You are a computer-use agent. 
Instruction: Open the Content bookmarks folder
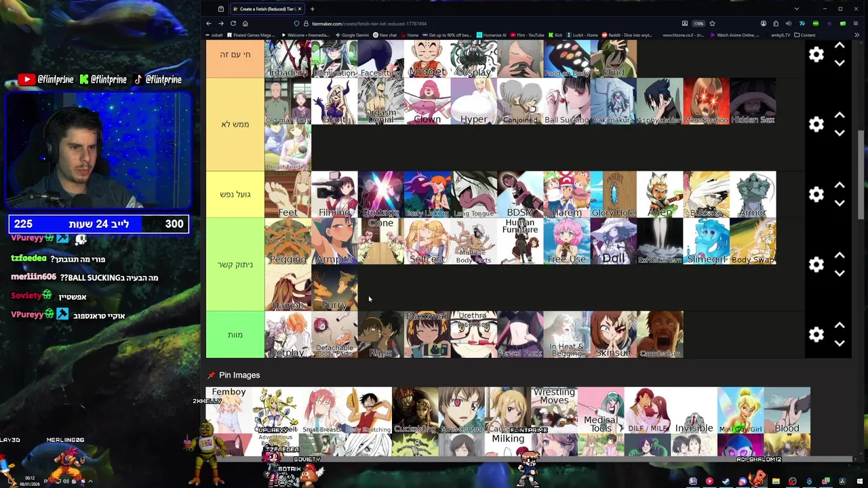pyautogui.click(x=805, y=35)
